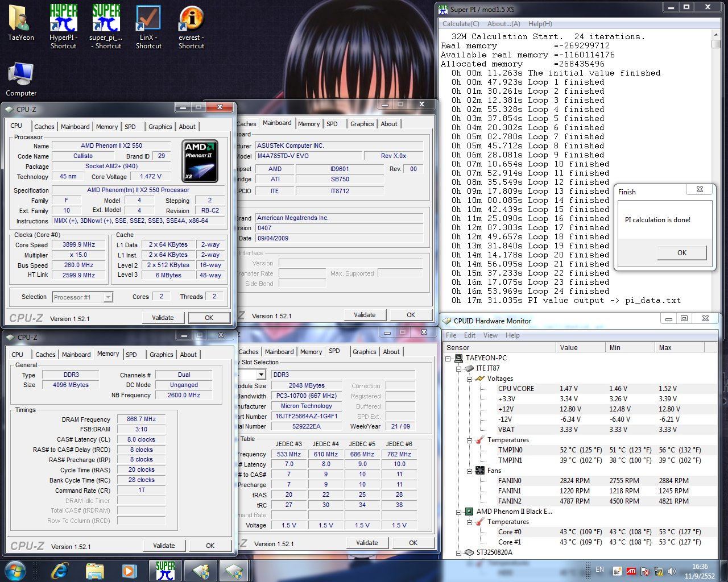The image size is (728, 582).
Task: Open the Calculate(C) menu in Super PI
Action: coord(461,24)
